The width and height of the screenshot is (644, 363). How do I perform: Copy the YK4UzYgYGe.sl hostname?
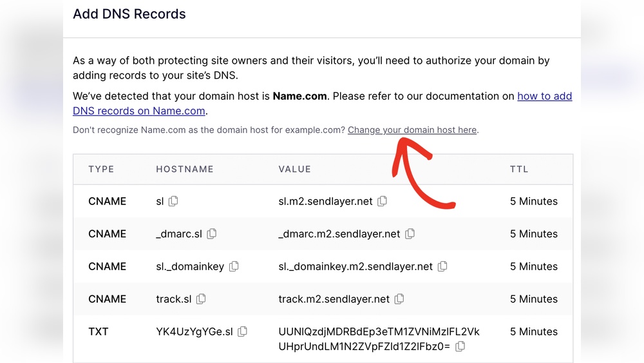click(243, 331)
